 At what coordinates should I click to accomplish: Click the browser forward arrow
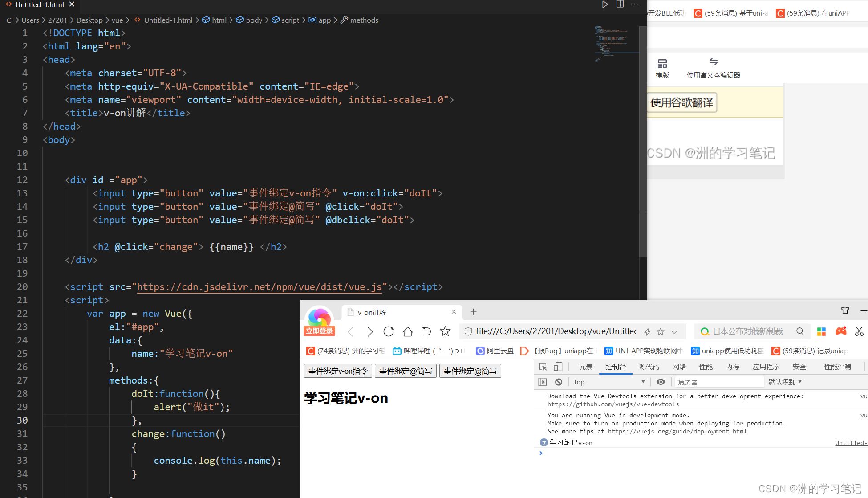(x=370, y=331)
